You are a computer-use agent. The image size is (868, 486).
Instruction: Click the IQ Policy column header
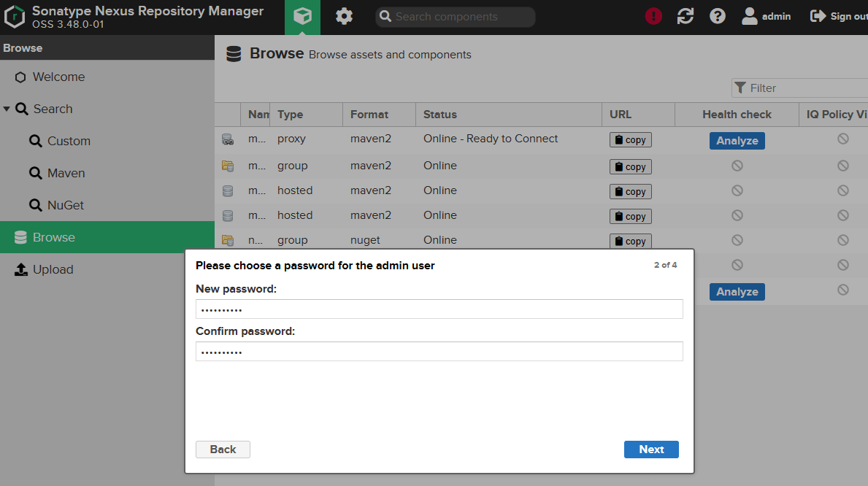pos(834,115)
